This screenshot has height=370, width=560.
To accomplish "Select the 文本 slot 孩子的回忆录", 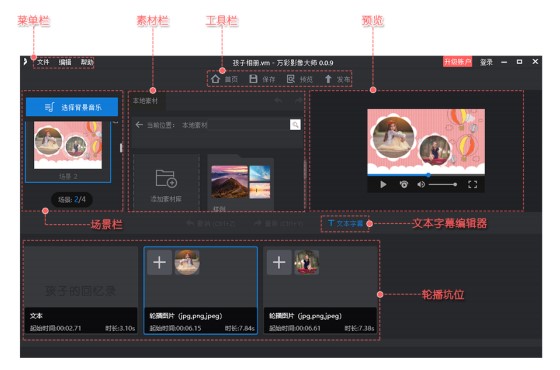I will tap(81, 290).
